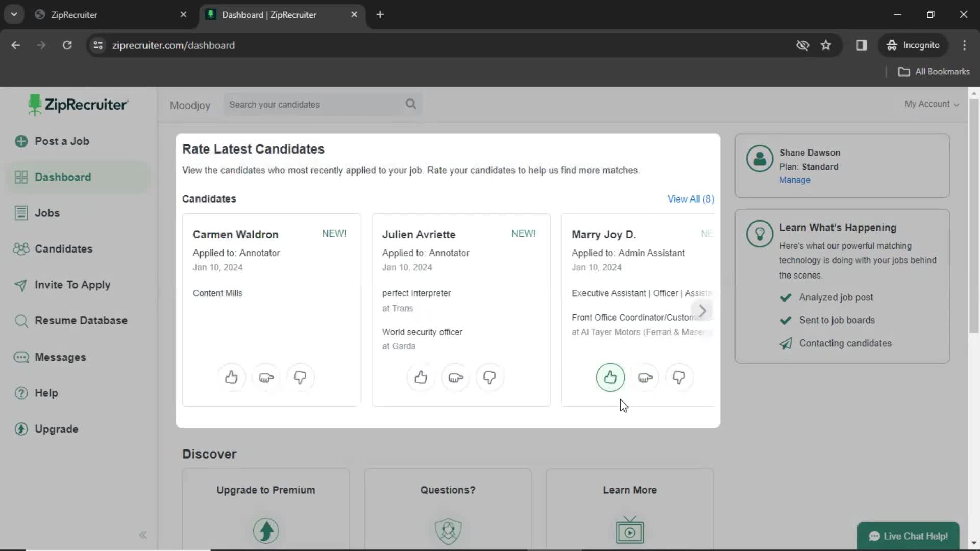Go back to previous page
Screen dimensions: 980x551
16,45
